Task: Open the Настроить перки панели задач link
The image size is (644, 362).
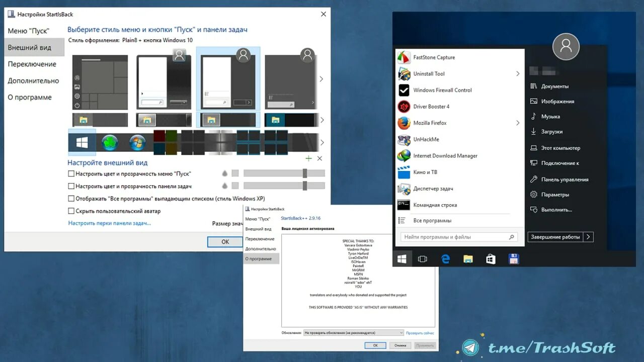Action: [x=110, y=223]
